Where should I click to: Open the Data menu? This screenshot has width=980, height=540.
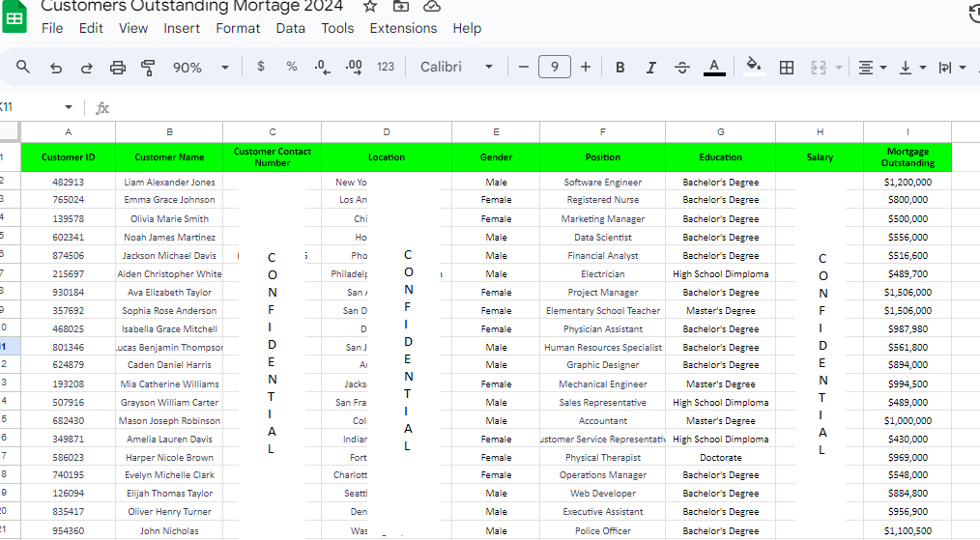click(x=290, y=28)
